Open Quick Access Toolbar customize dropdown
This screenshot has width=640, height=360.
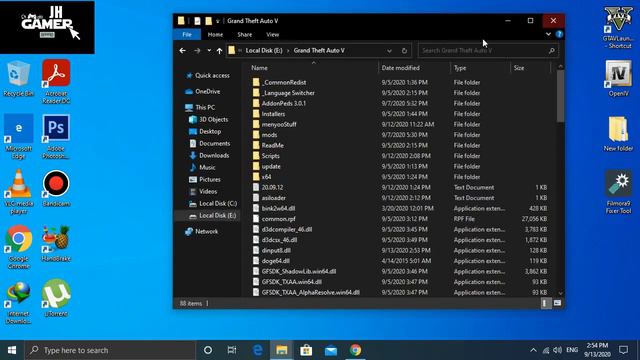coord(218,21)
